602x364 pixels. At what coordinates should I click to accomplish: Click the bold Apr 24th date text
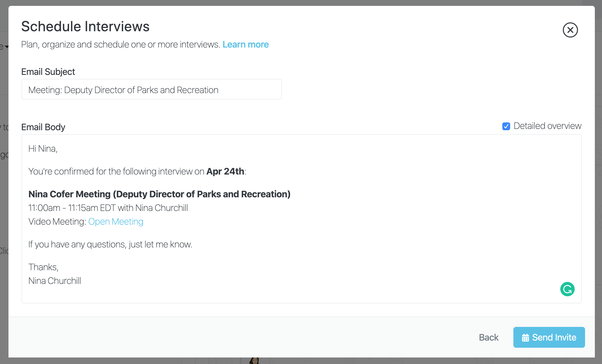point(225,171)
